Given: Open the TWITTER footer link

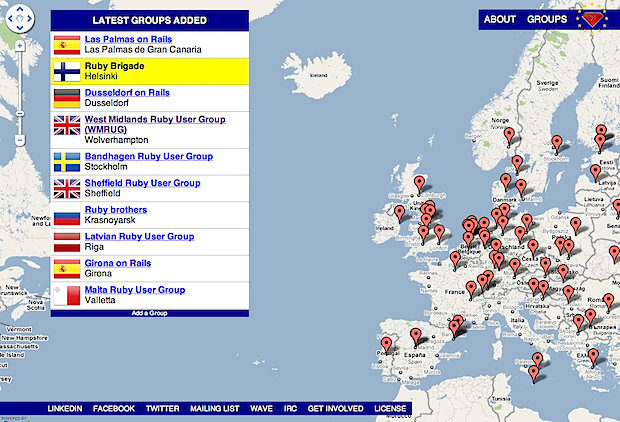Looking at the screenshot, I should coord(163,409).
